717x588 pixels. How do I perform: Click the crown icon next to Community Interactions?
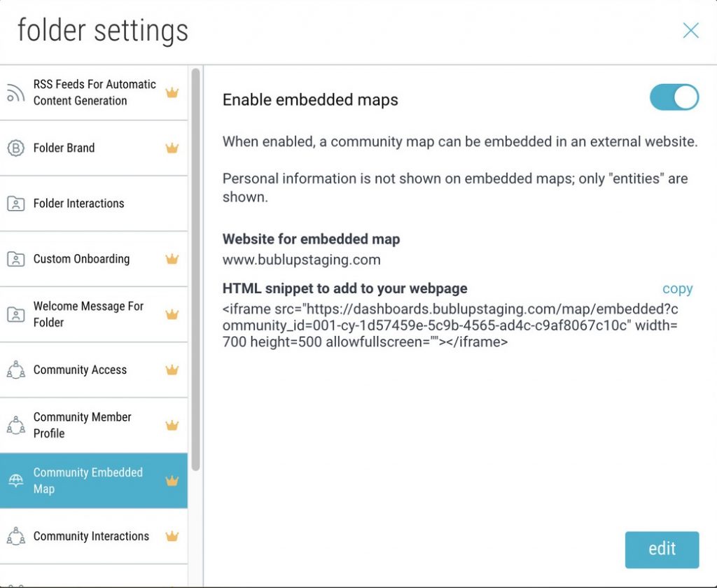coord(172,536)
